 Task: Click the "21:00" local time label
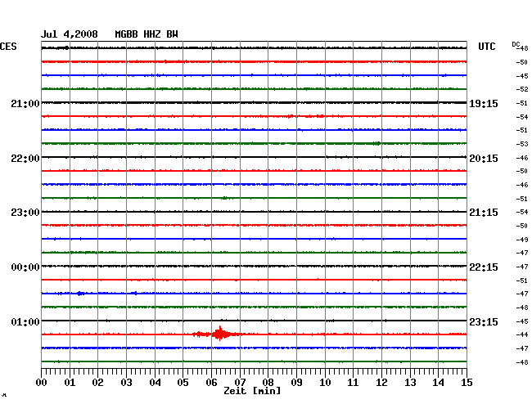pyautogui.click(x=25, y=104)
